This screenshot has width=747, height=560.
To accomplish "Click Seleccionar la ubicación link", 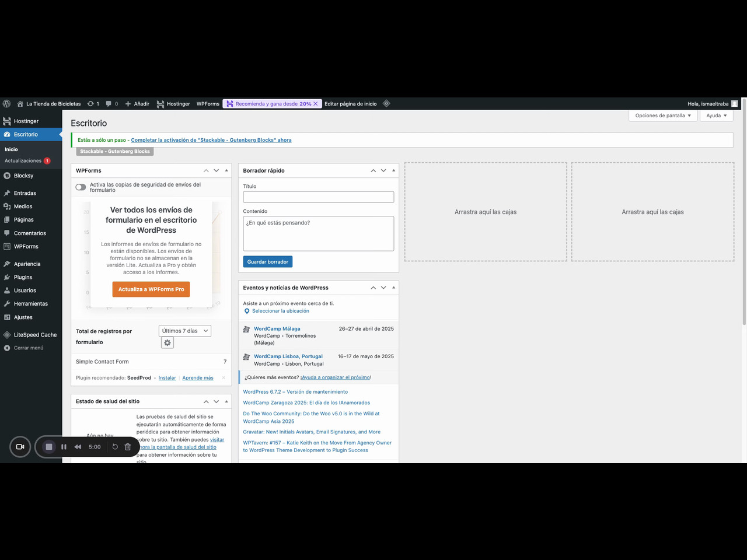I will (x=281, y=311).
